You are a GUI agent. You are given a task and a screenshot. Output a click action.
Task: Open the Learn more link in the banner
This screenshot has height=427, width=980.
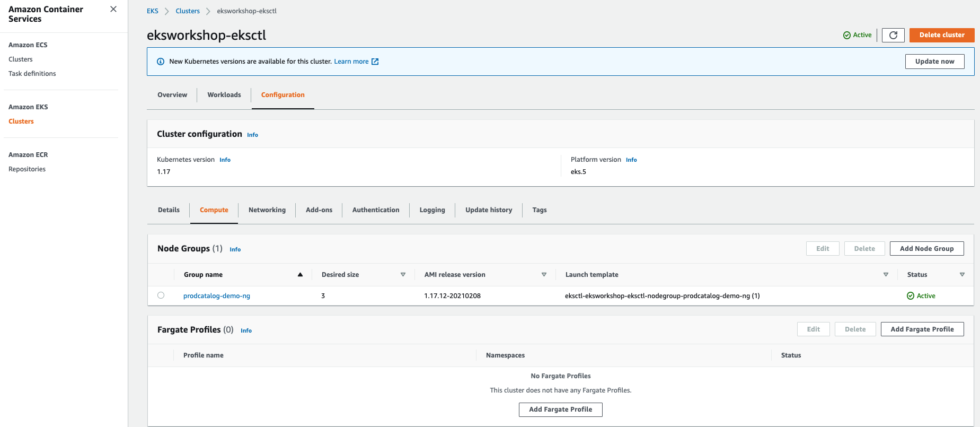click(x=351, y=62)
